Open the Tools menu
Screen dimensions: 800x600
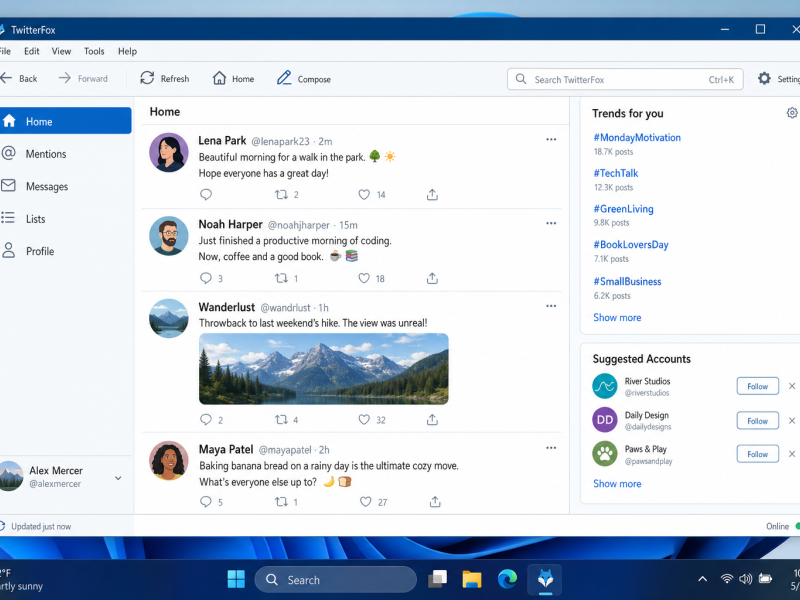click(94, 51)
